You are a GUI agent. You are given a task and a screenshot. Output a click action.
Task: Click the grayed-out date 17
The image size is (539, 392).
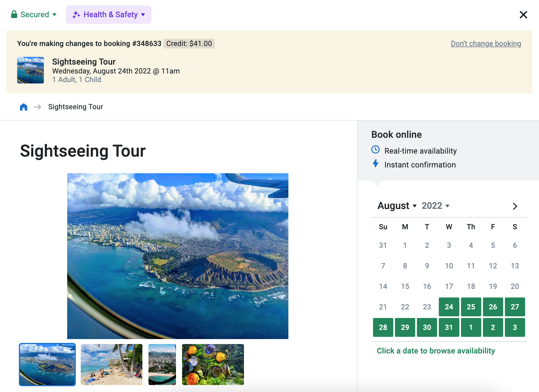[449, 286]
